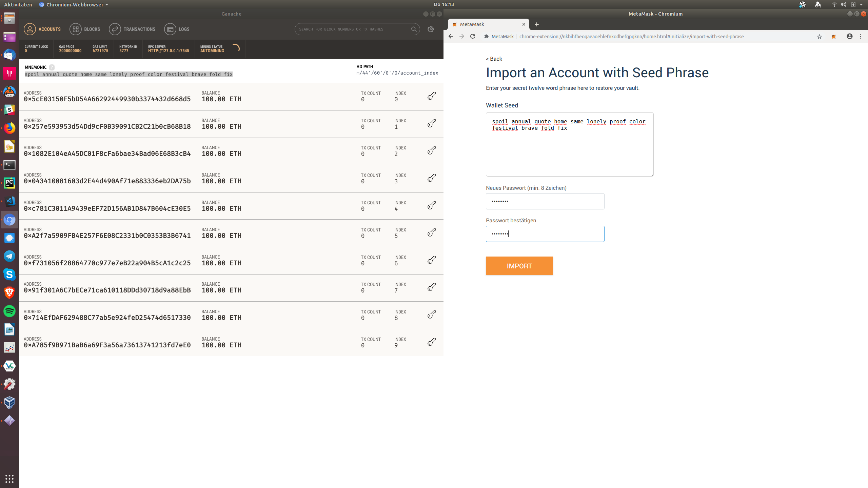Launch Firefox from the dock
The width and height of the screenshot is (868, 488).
point(9,128)
